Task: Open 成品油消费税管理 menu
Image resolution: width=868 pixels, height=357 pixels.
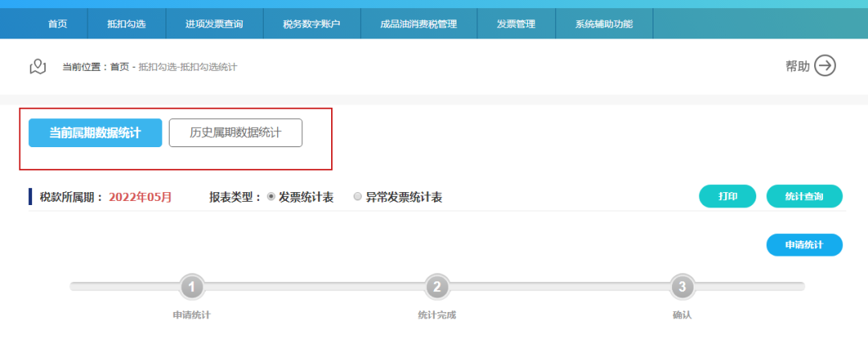Action: pyautogui.click(x=419, y=24)
